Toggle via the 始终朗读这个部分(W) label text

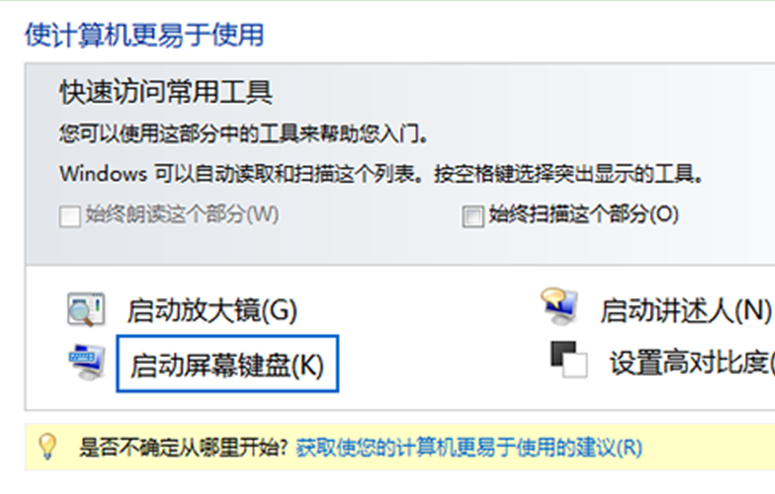tap(182, 215)
